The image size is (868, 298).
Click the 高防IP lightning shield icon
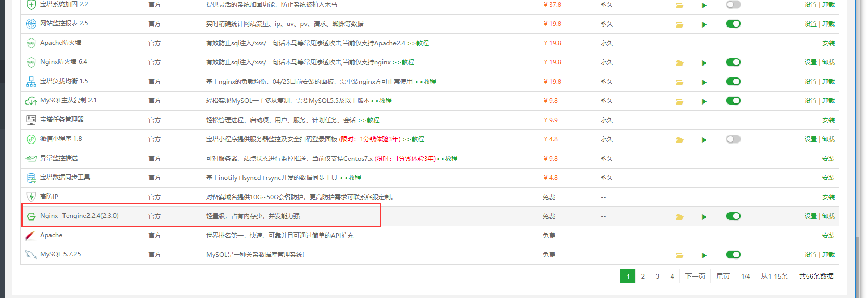(x=31, y=197)
